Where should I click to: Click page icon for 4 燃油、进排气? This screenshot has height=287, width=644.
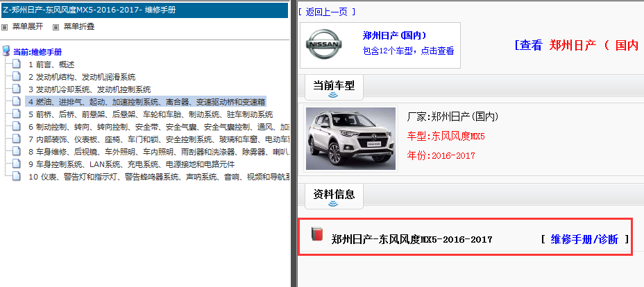tap(16, 101)
